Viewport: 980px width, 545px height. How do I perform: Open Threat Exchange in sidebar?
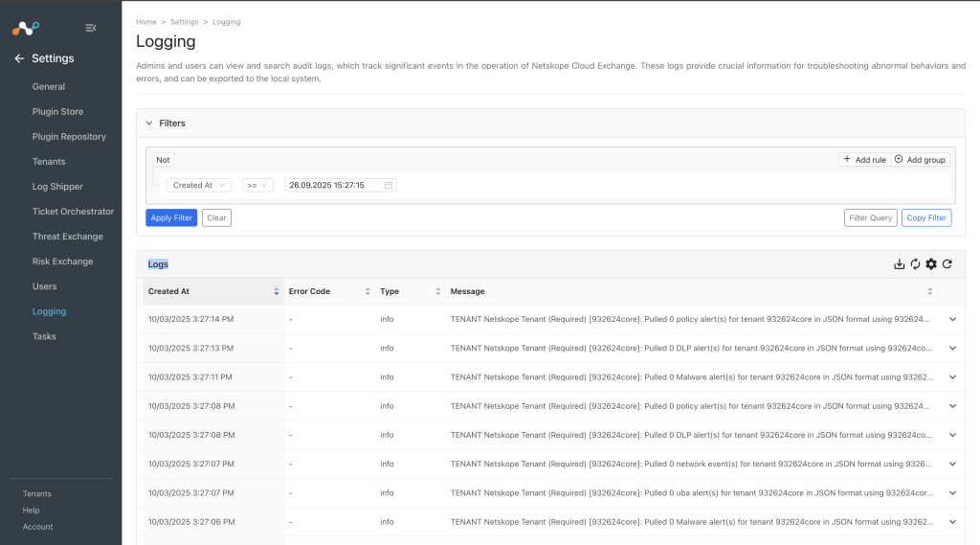pos(68,237)
